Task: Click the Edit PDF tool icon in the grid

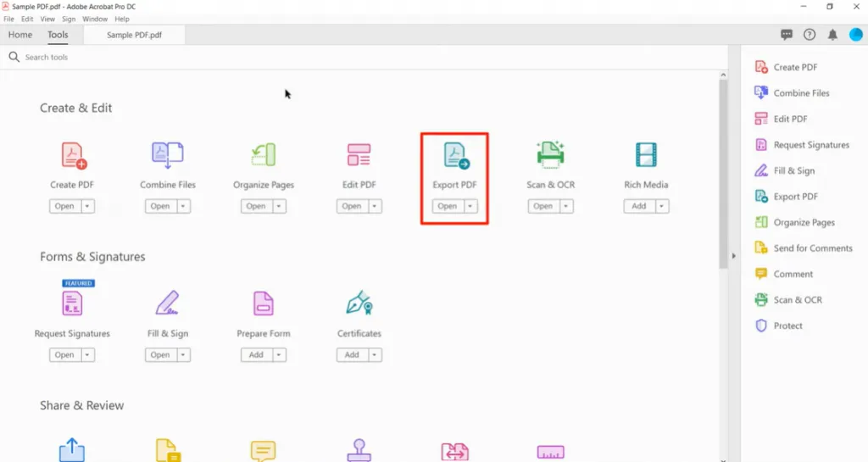Action: (x=359, y=155)
